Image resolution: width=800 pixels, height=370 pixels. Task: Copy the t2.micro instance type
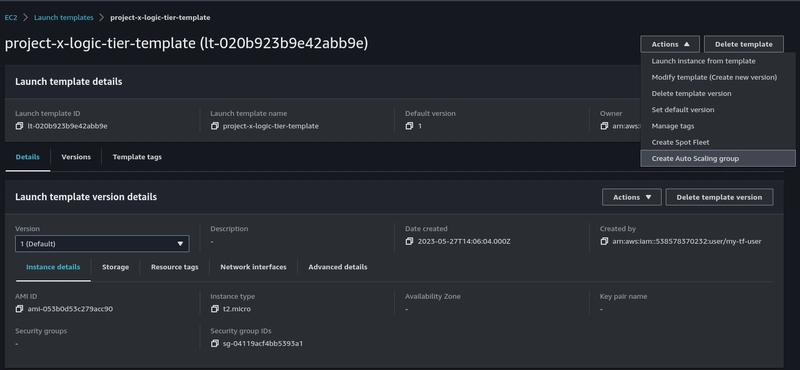tap(215, 309)
